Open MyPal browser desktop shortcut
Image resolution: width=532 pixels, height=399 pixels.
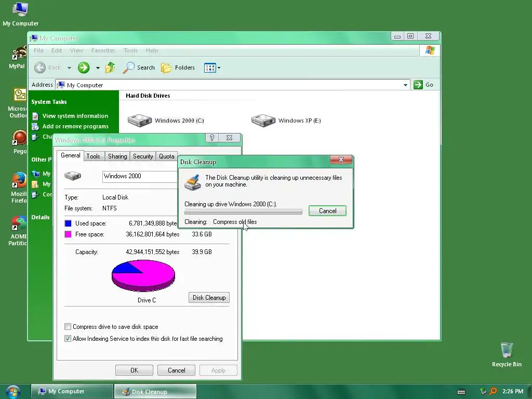(18, 57)
